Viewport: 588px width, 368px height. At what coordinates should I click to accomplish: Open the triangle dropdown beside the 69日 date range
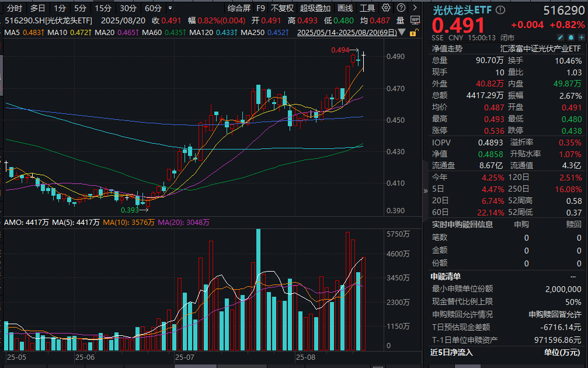(x=402, y=32)
